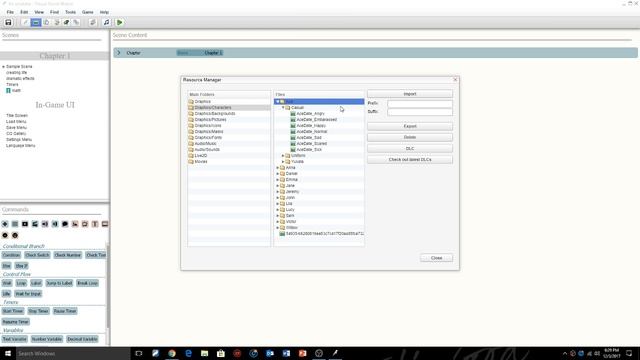
Task: Click the Windows Start button
Action: [x=8, y=353]
